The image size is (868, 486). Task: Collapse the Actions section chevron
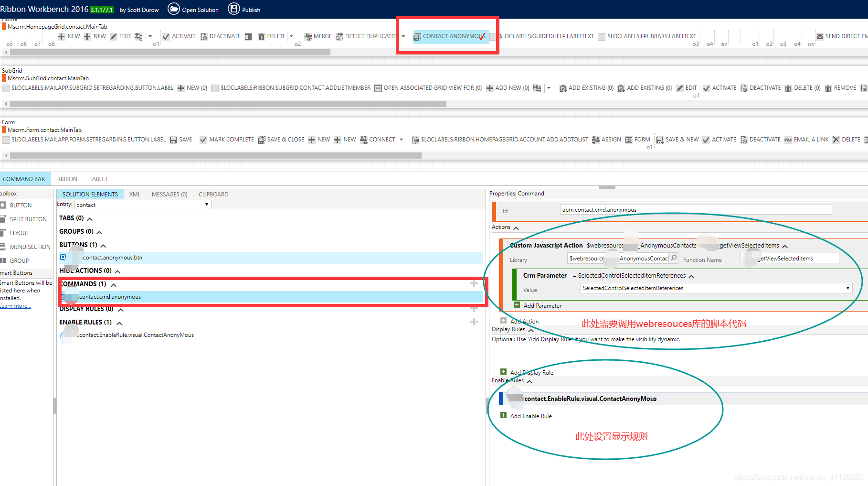pyautogui.click(x=516, y=228)
